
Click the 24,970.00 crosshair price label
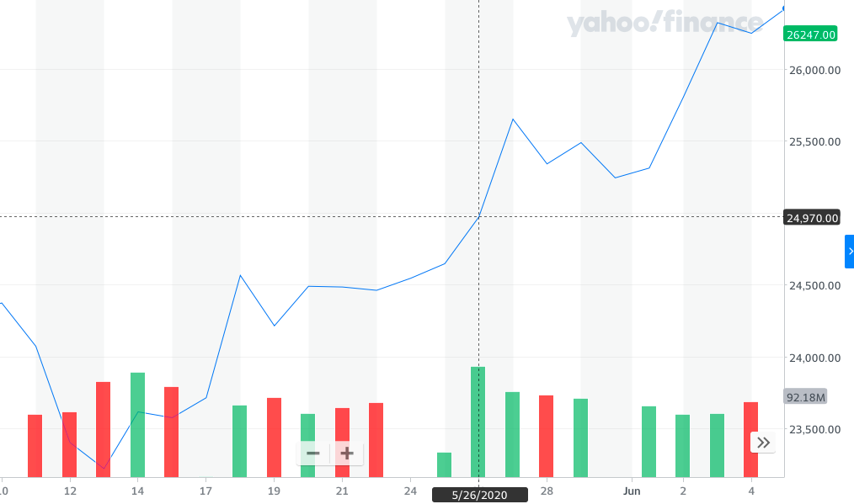[811, 217]
